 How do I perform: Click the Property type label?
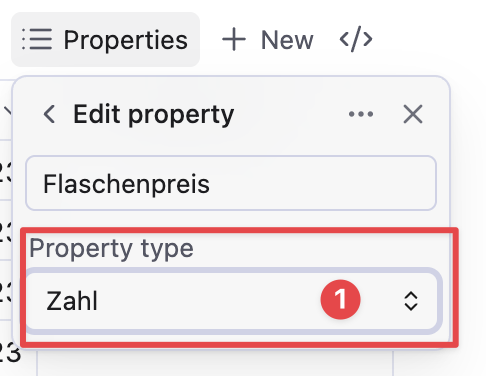(x=112, y=248)
